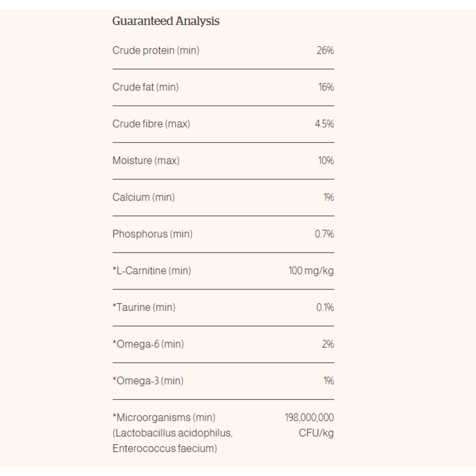Select the Crude fibre (max) label

point(151,124)
